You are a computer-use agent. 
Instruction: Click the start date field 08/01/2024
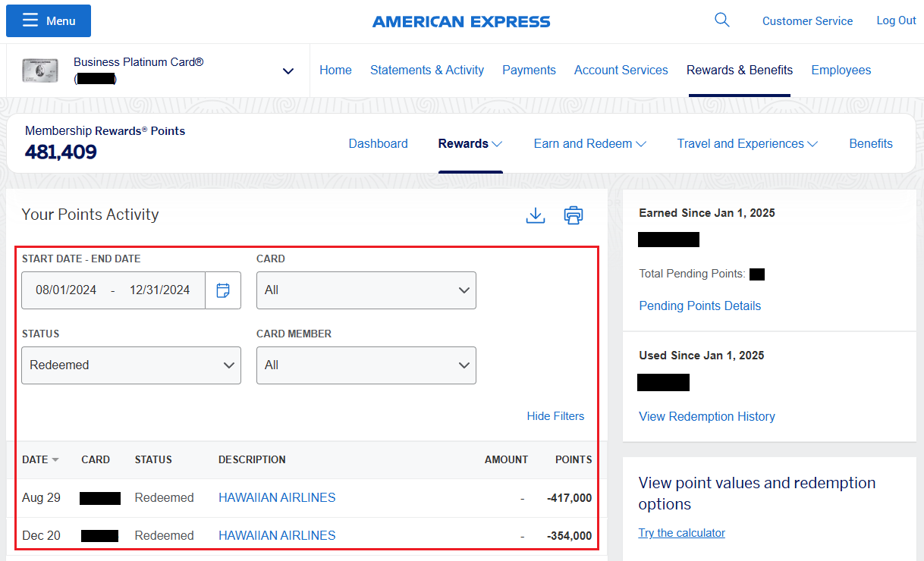(66, 290)
